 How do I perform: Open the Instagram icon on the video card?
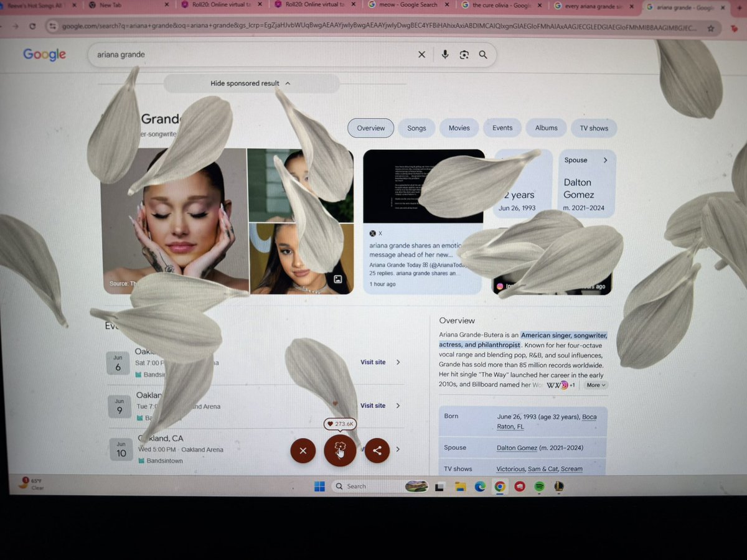499,287
